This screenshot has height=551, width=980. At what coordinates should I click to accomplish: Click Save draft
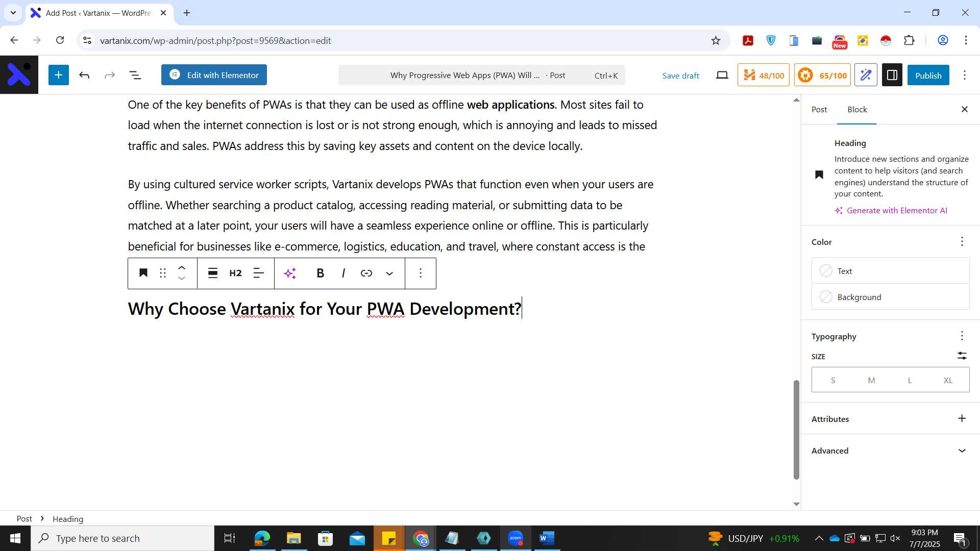click(x=680, y=76)
